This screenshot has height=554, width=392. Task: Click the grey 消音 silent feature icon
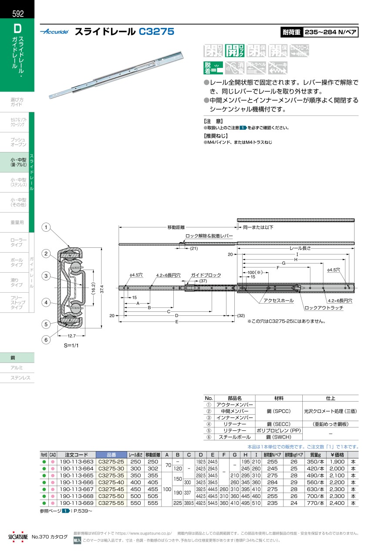point(234,68)
